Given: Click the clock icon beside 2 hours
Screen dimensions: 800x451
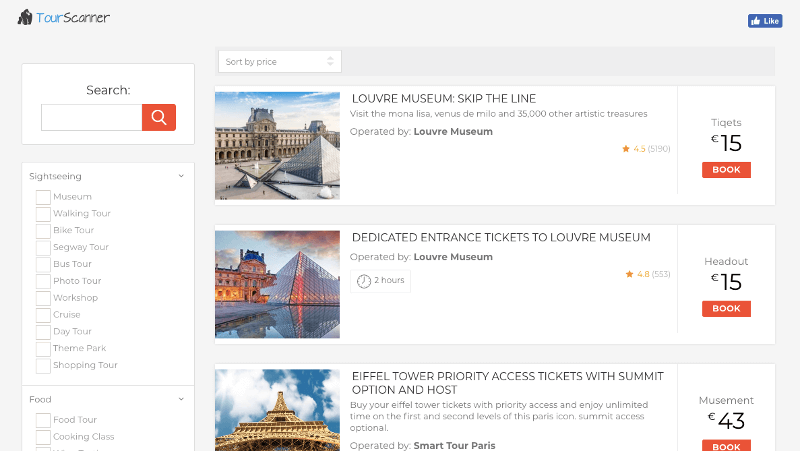Looking at the screenshot, I should pos(364,281).
